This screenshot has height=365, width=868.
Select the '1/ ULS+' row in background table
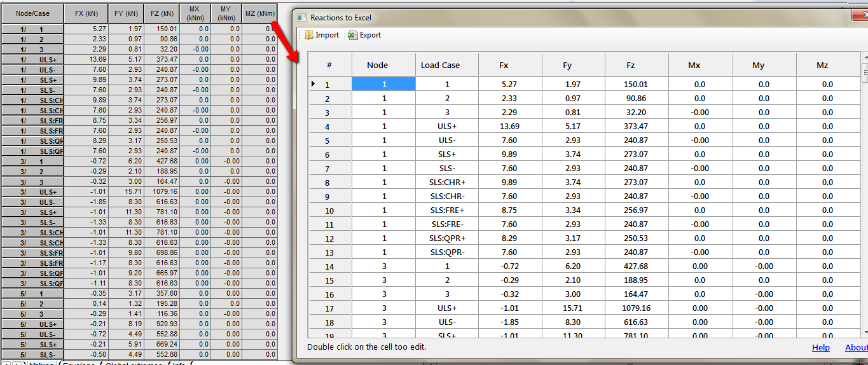[x=32, y=59]
